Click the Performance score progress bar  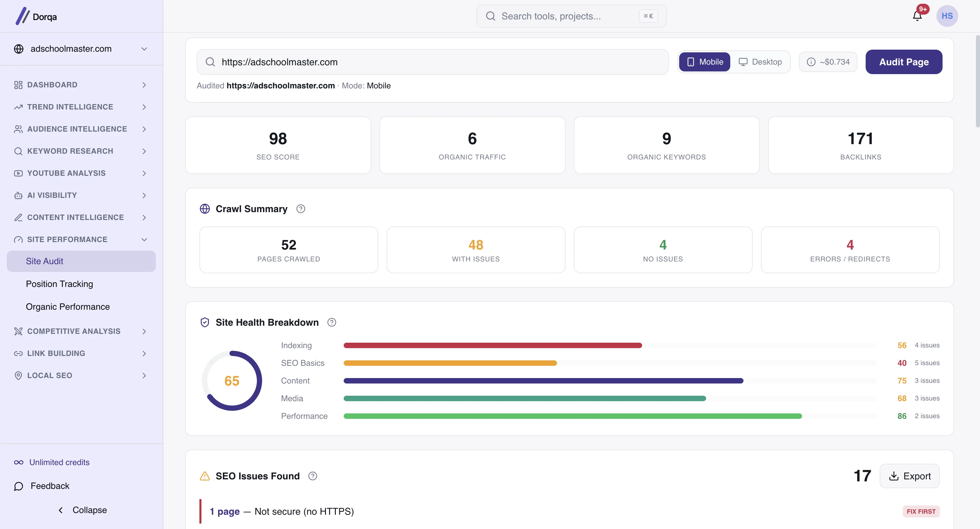(610, 416)
